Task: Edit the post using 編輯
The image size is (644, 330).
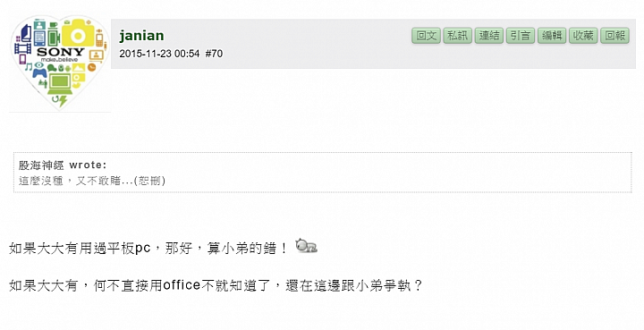Action: [x=552, y=36]
